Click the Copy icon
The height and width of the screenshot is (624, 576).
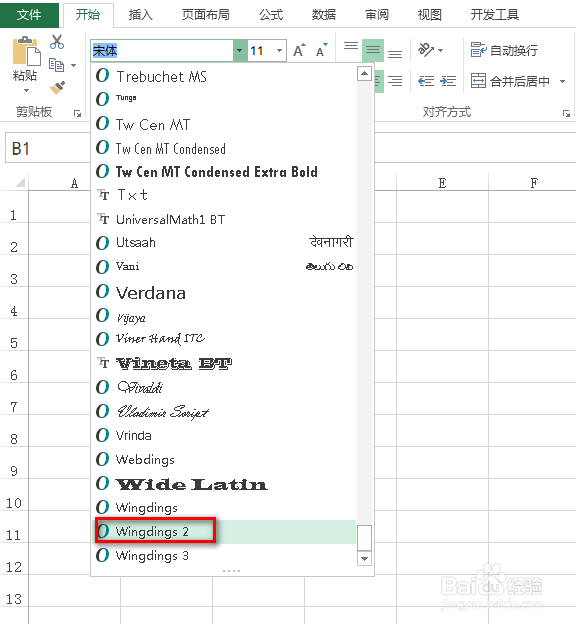57,64
